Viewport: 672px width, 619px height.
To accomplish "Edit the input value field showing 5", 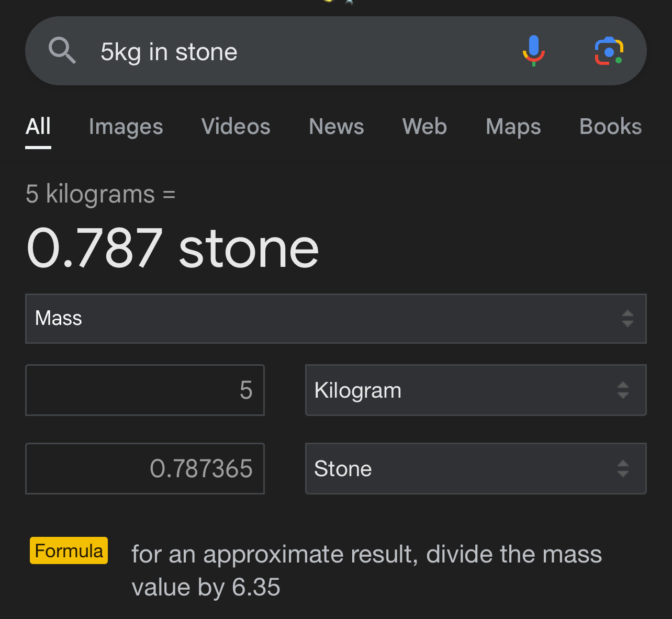I will tap(145, 390).
